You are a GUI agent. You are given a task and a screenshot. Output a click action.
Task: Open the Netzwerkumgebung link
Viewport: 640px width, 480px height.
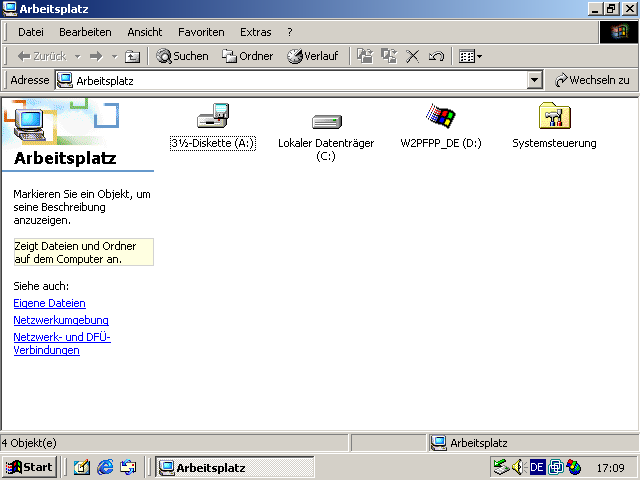tap(61, 320)
